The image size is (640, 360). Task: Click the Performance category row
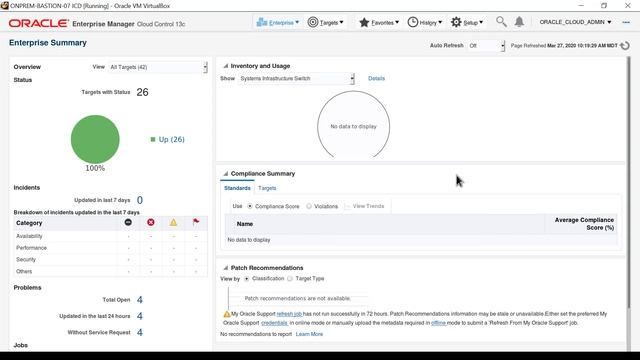(x=110, y=248)
